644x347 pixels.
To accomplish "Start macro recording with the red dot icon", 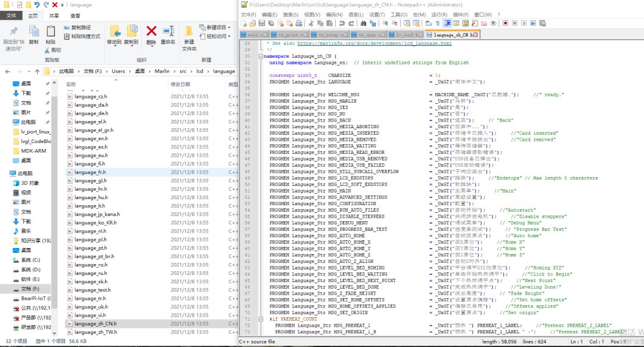I will coord(504,23).
